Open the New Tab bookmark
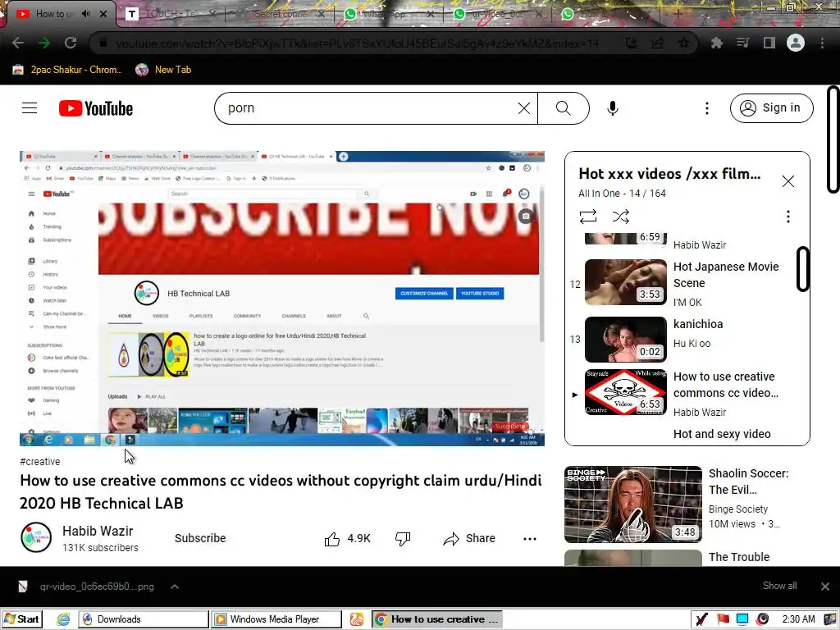840x630 pixels. coord(163,70)
